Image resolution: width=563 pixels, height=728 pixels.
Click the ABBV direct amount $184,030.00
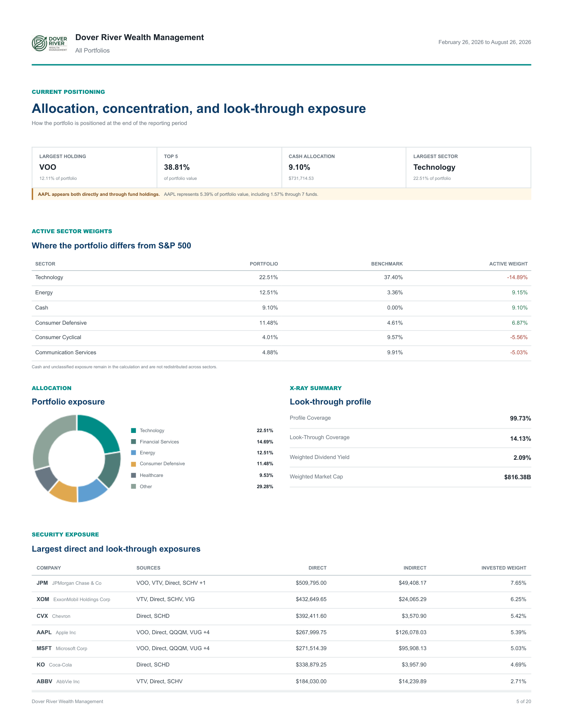tap(311, 682)
